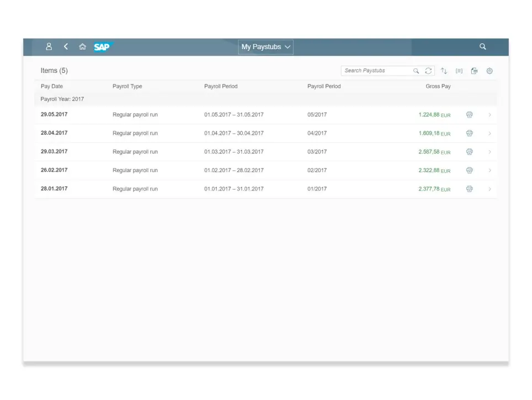
Task: Print the 29.05.2017 paystub
Action: pyautogui.click(x=470, y=115)
